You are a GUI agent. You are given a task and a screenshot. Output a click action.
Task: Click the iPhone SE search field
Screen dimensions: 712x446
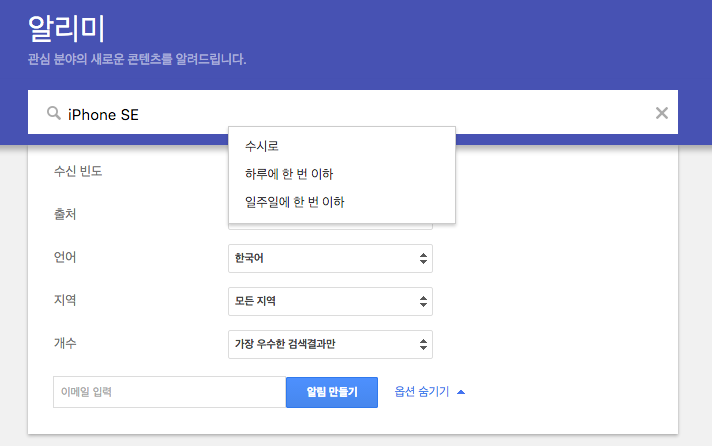click(x=352, y=112)
